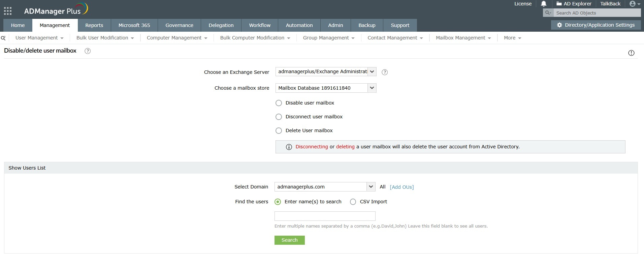The image size is (644, 266).
Task: Click the red 'Disconnecting' text in banner
Action: point(312,147)
